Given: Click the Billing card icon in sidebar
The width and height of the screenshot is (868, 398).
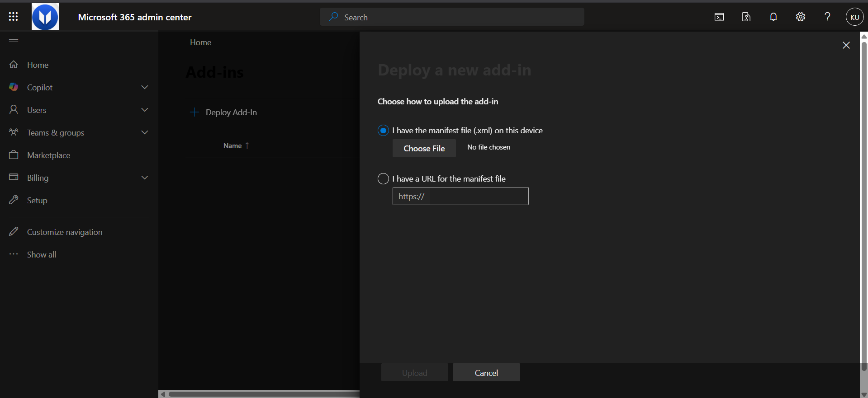Looking at the screenshot, I should pyautogui.click(x=14, y=177).
